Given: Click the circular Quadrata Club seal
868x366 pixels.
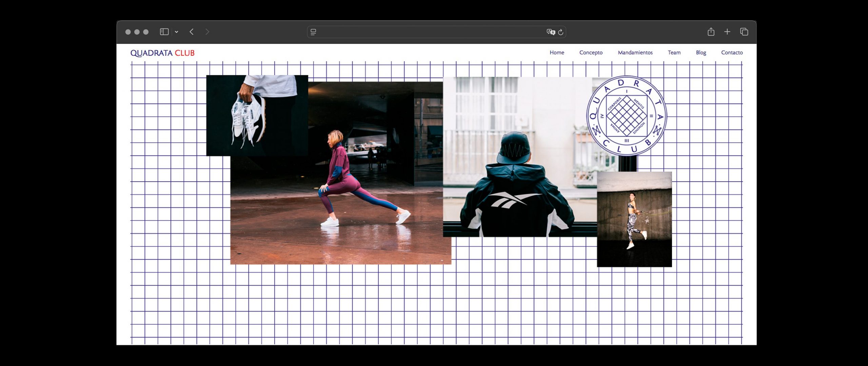Looking at the screenshot, I should click(x=626, y=116).
